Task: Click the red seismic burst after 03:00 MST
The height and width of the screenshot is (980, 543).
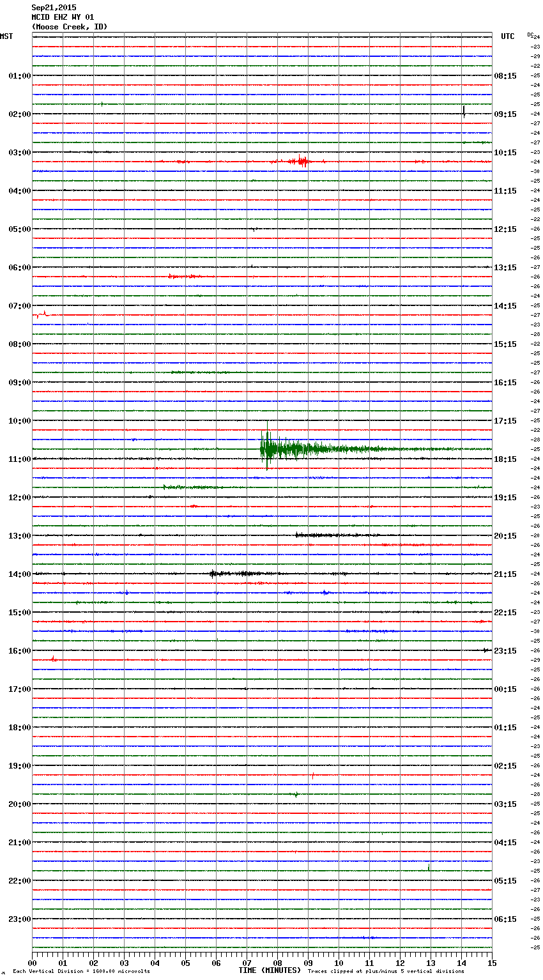Action: click(299, 161)
